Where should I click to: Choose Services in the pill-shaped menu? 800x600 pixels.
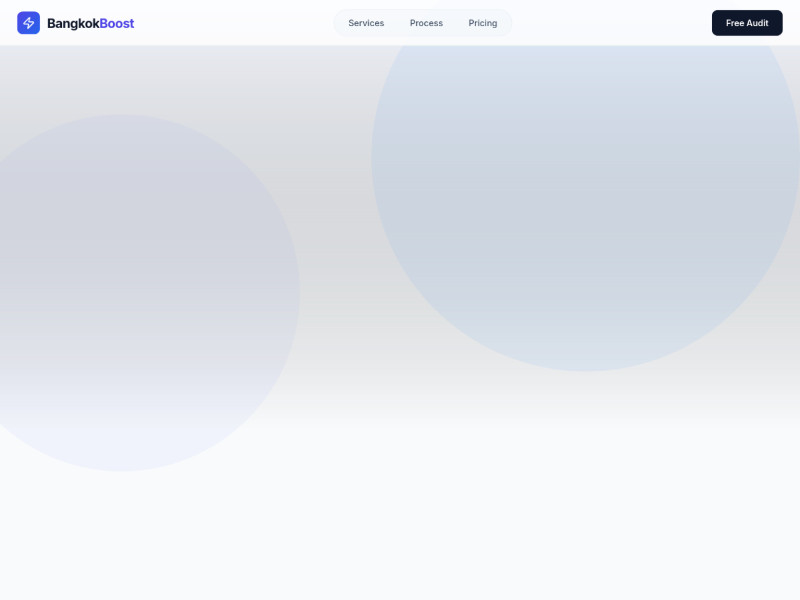(x=366, y=23)
